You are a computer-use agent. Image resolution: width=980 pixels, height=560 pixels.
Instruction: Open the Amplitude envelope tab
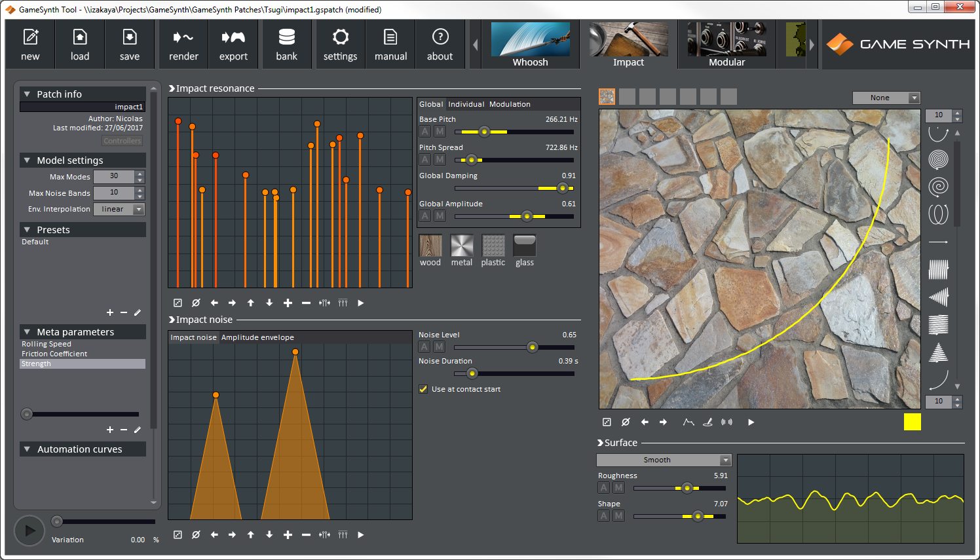pyautogui.click(x=257, y=337)
